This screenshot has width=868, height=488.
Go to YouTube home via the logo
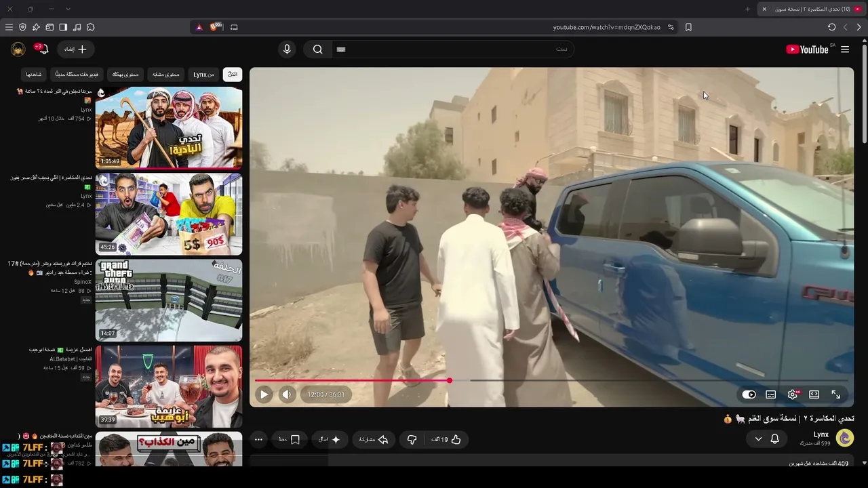coord(807,49)
